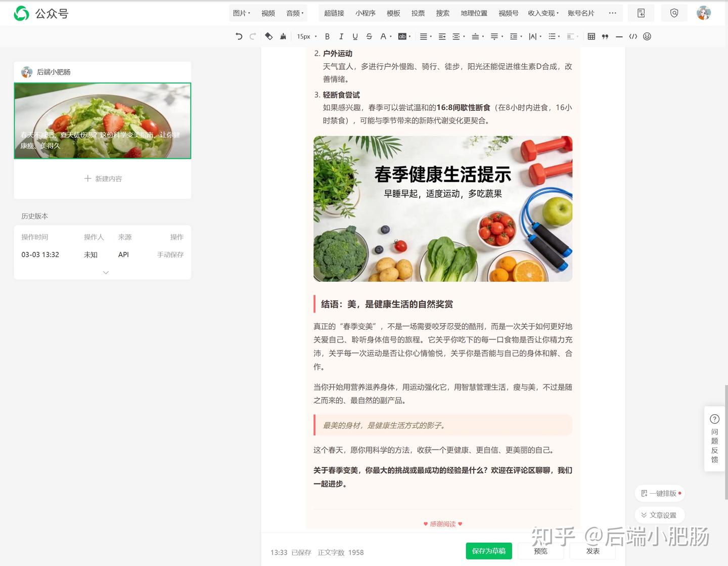Image resolution: width=728 pixels, height=566 pixels.
Task: Click the undo arrow in the toolbar
Action: (239, 36)
